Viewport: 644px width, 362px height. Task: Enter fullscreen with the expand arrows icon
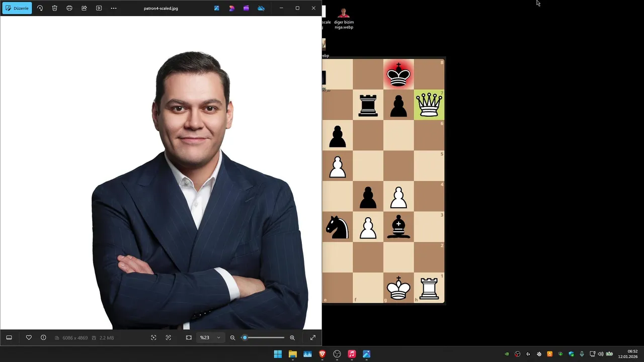tap(312, 337)
